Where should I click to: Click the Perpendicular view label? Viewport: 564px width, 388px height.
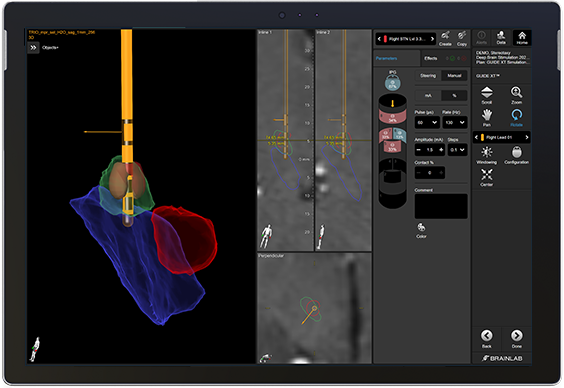pyautogui.click(x=271, y=256)
